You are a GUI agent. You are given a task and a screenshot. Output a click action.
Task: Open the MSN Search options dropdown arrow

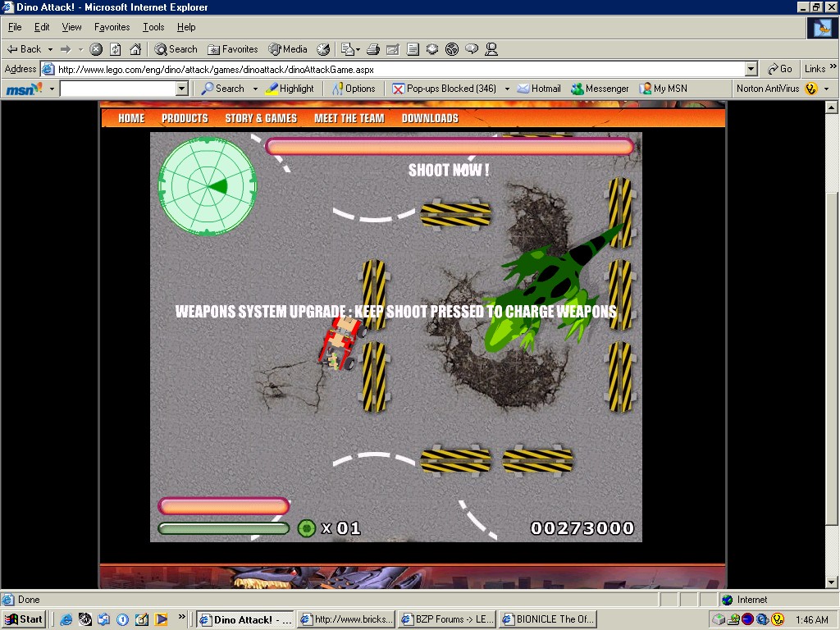[255, 89]
